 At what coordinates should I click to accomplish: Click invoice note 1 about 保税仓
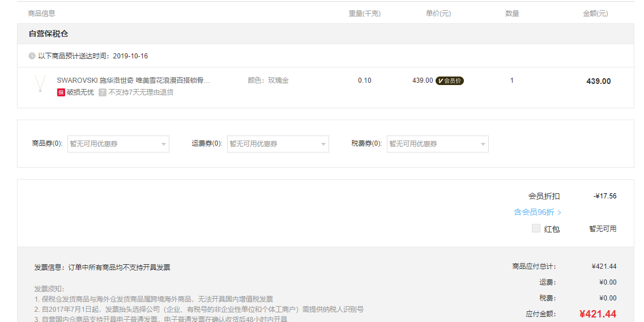(153, 299)
